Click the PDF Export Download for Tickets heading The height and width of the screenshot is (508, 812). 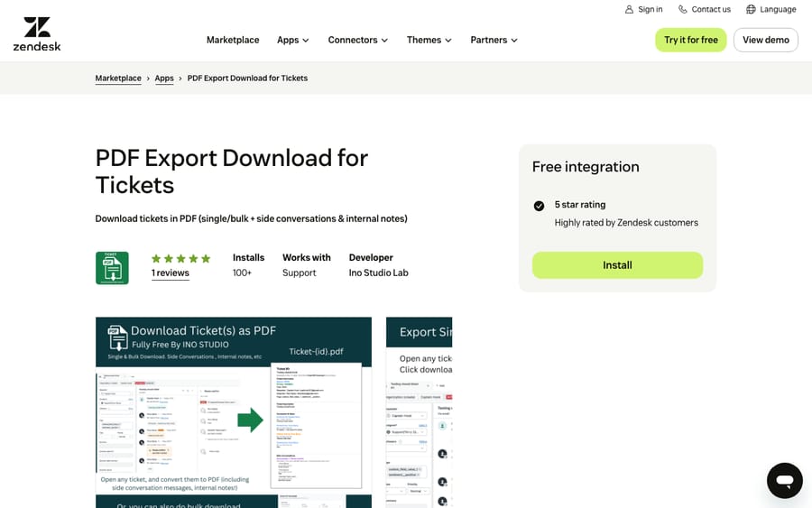click(x=232, y=171)
